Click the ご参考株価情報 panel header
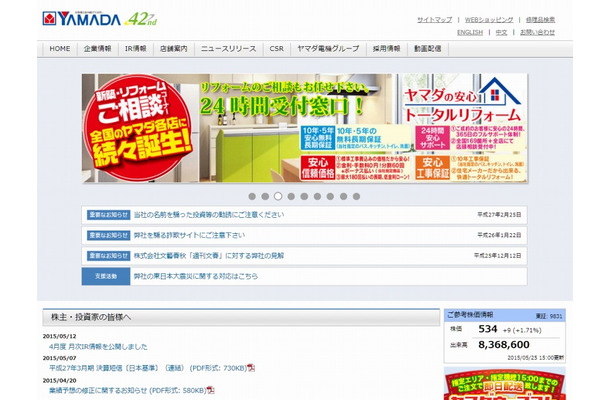The image size is (610, 400). coord(505,315)
